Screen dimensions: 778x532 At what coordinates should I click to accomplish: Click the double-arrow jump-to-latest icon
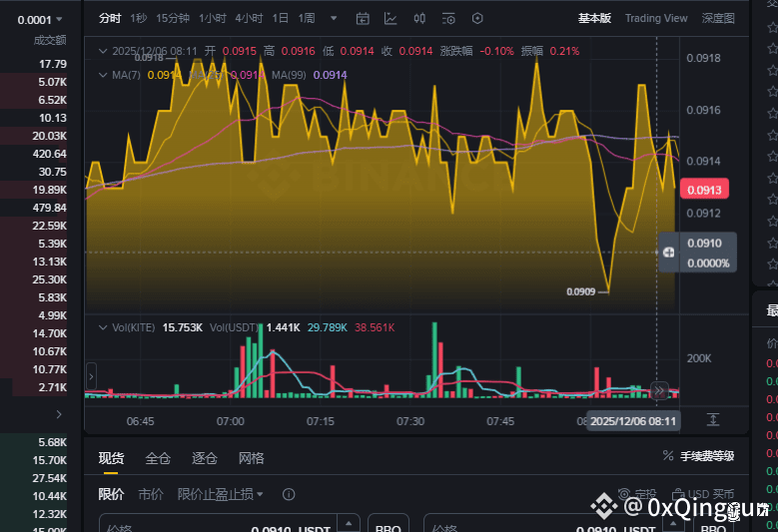coord(659,390)
